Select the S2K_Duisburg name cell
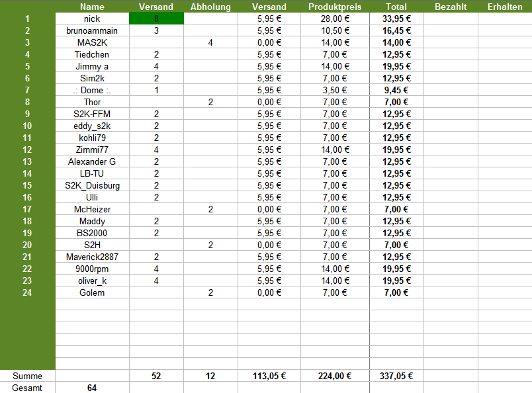Screen dimensions: 532x393 pyautogui.click(x=92, y=185)
